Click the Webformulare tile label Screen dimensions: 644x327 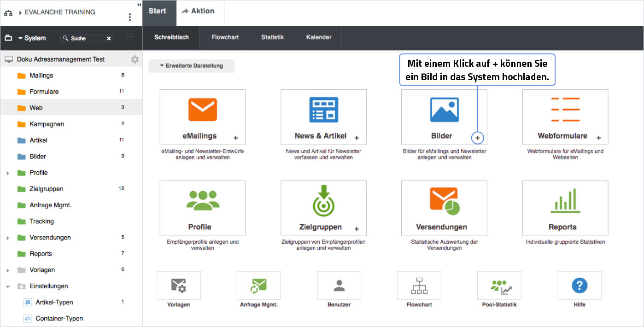pyautogui.click(x=562, y=136)
